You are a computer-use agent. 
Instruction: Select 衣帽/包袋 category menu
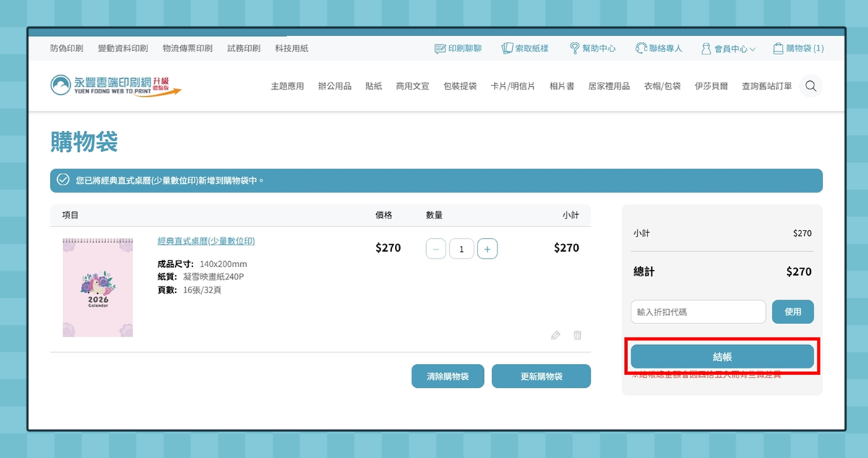pos(663,86)
